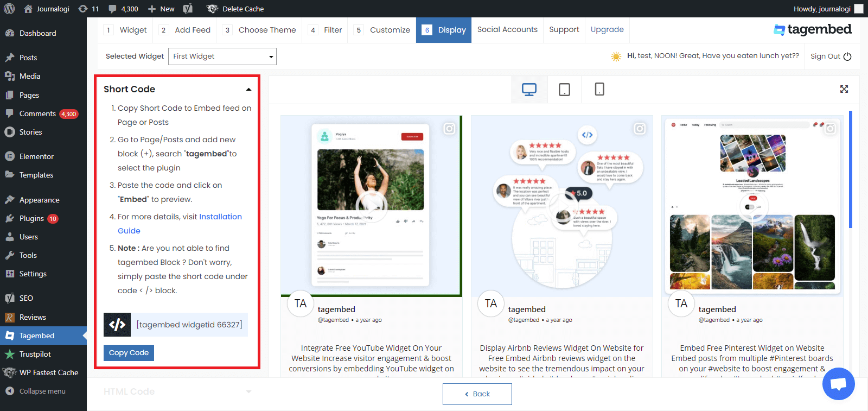Open the Installation Guide link

click(x=180, y=224)
